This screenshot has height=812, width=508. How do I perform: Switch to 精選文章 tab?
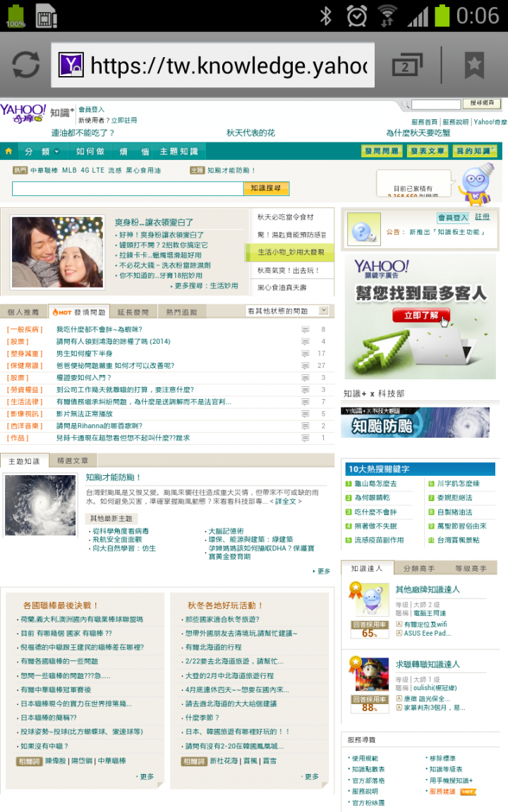[x=73, y=460]
